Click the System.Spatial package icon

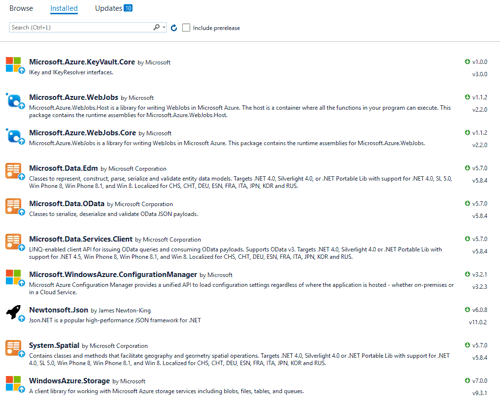13,348
